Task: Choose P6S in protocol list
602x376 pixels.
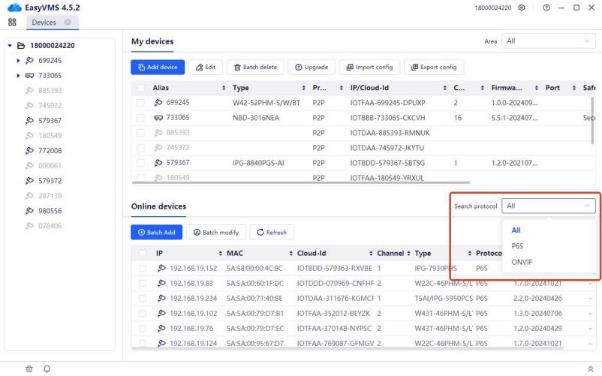Action: point(517,246)
